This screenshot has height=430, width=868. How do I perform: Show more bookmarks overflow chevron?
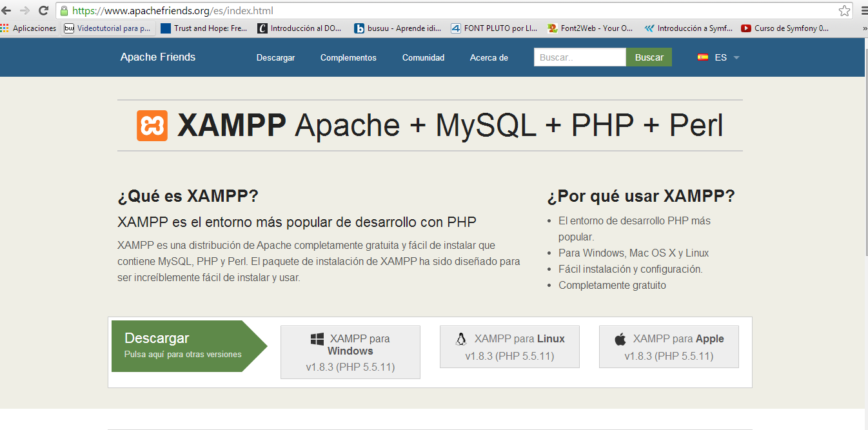click(864, 28)
